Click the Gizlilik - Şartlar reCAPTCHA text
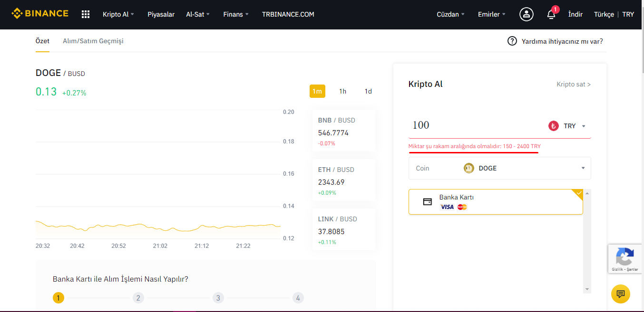644x312 pixels. [x=625, y=269]
